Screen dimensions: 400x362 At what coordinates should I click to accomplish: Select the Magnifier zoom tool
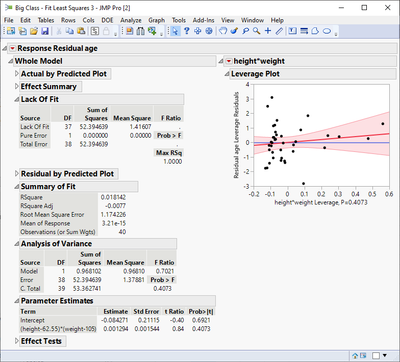click(257, 31)
